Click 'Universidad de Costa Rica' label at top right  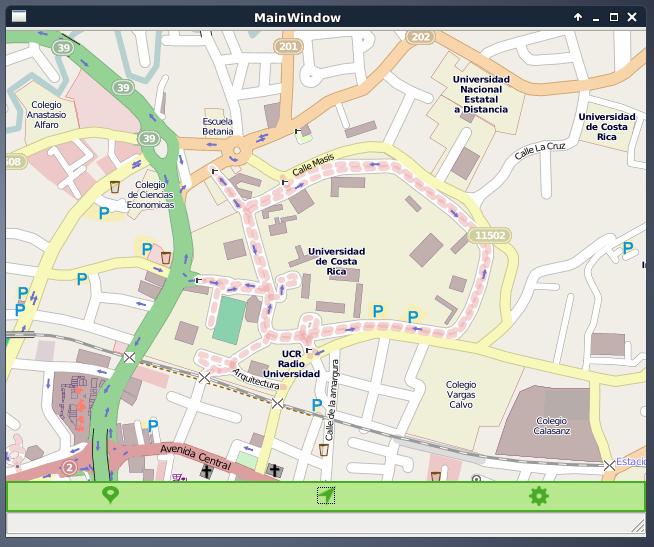click(606, 127)
